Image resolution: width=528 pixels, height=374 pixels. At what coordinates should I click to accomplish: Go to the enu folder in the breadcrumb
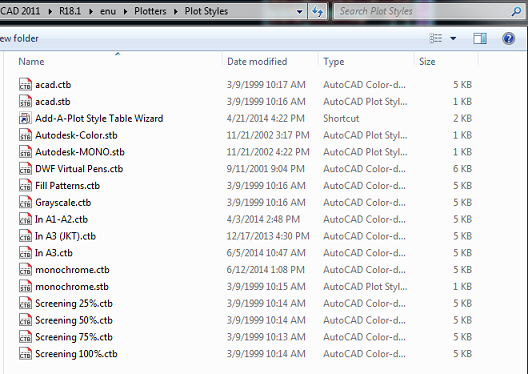108,11
